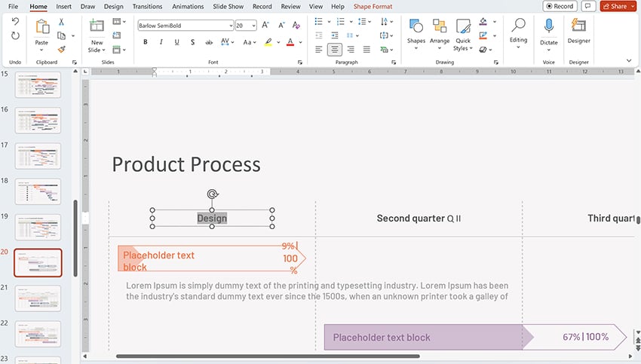Click the Record button at top right
This screenshot has height=364, width=641.
click(560, 6)
